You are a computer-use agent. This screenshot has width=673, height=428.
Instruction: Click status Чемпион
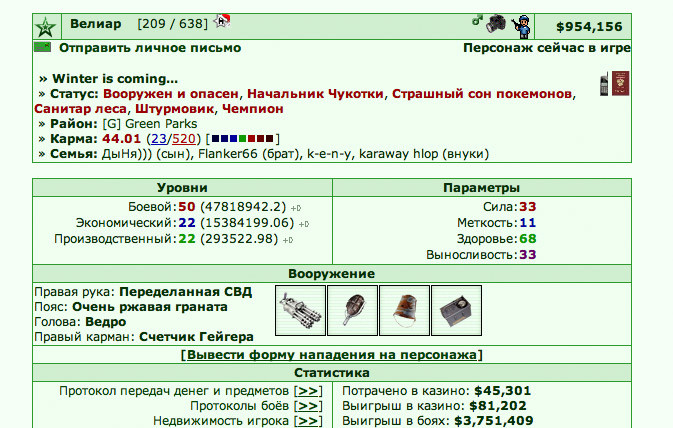point(253,109)
